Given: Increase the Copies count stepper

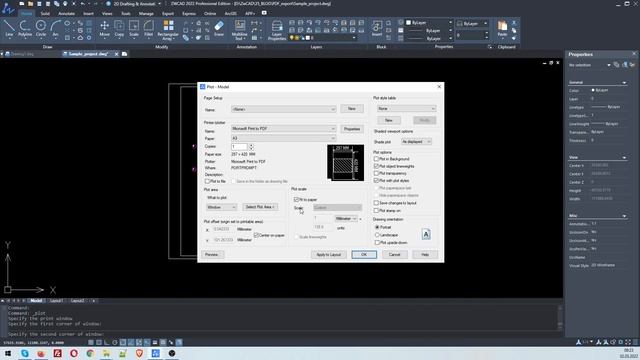Looking at the screenshot, I should click(x=251, y=145).
